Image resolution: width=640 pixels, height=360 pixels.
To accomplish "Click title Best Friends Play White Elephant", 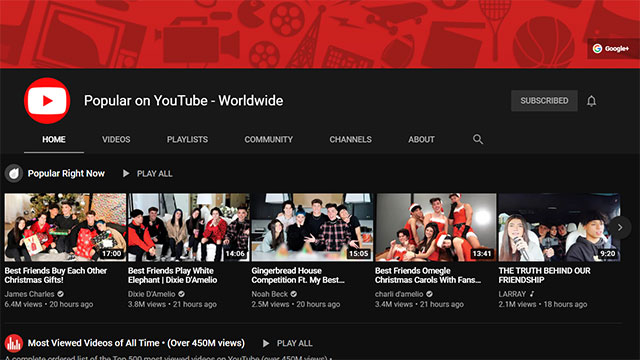I will (173, 276).
